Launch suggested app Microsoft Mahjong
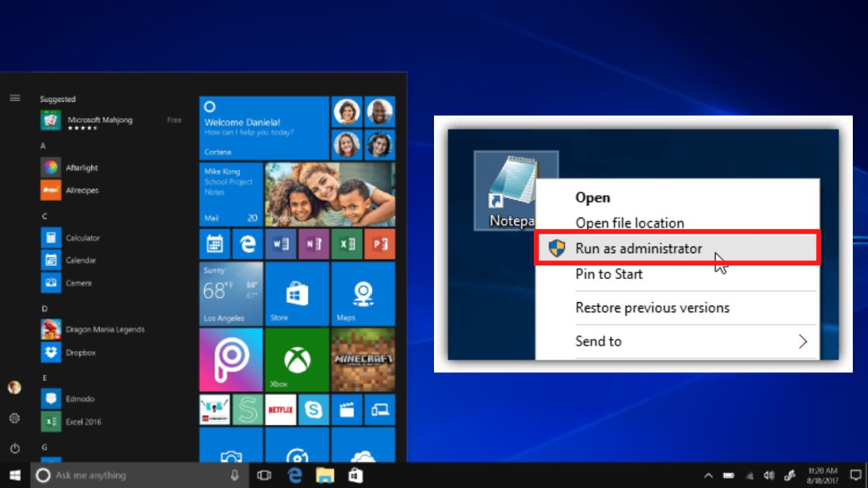The image size is (868, 488). pos(111,121)
